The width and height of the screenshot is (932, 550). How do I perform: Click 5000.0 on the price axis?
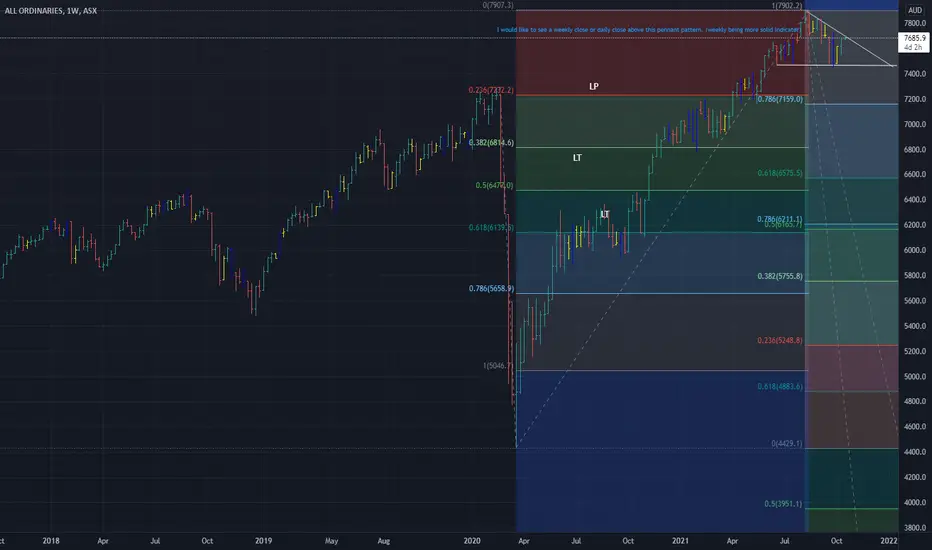point(915,376)
